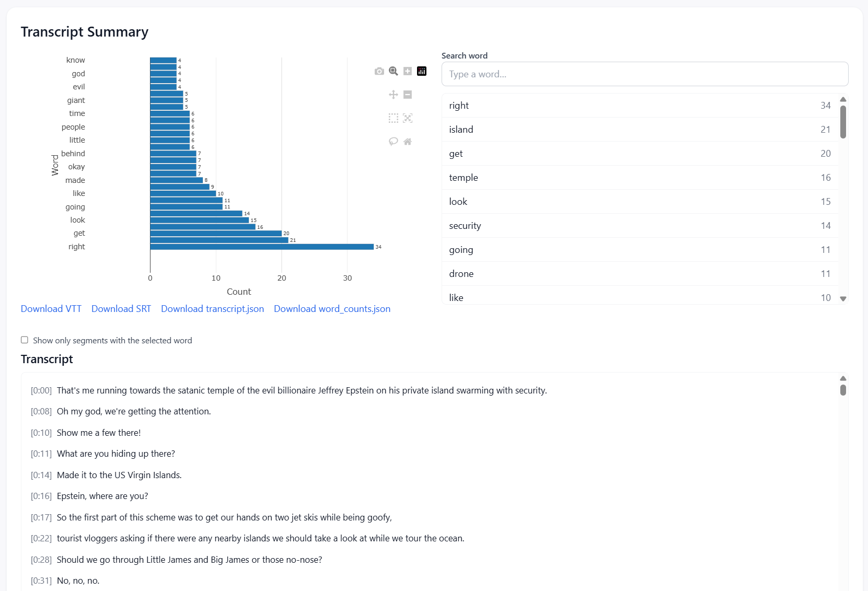Select the Pan tool with crossed arrows

pos(394,95)
